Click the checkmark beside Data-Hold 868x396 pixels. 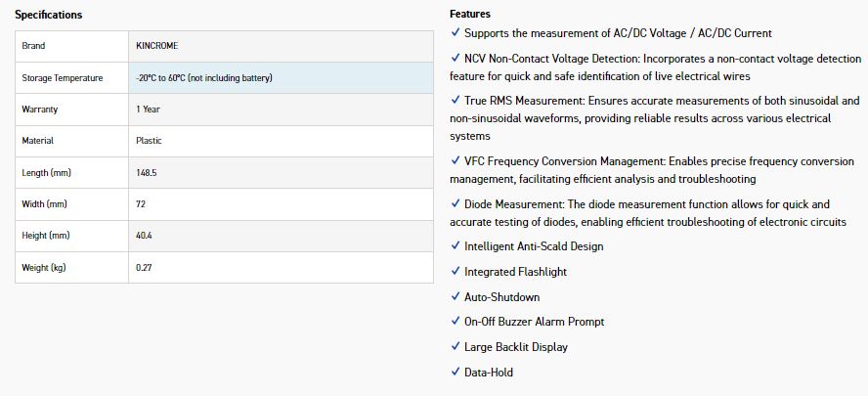coord(456,373)
